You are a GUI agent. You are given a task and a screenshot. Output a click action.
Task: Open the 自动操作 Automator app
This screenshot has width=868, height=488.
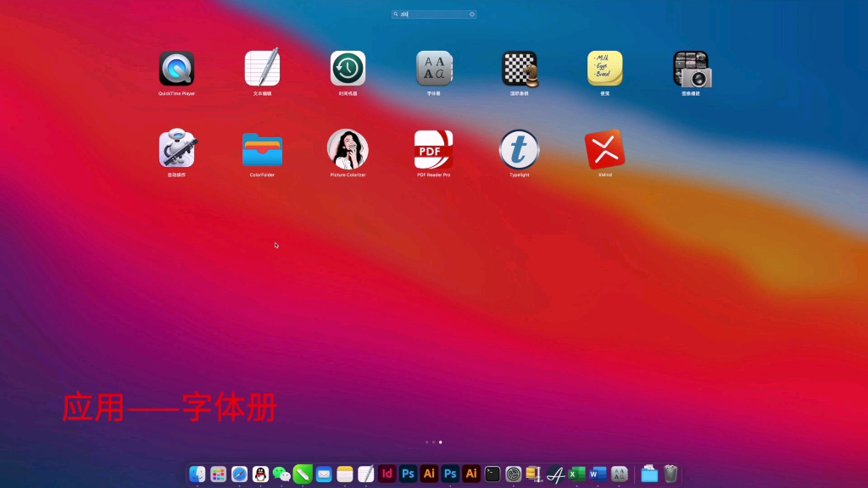point(176,148)
